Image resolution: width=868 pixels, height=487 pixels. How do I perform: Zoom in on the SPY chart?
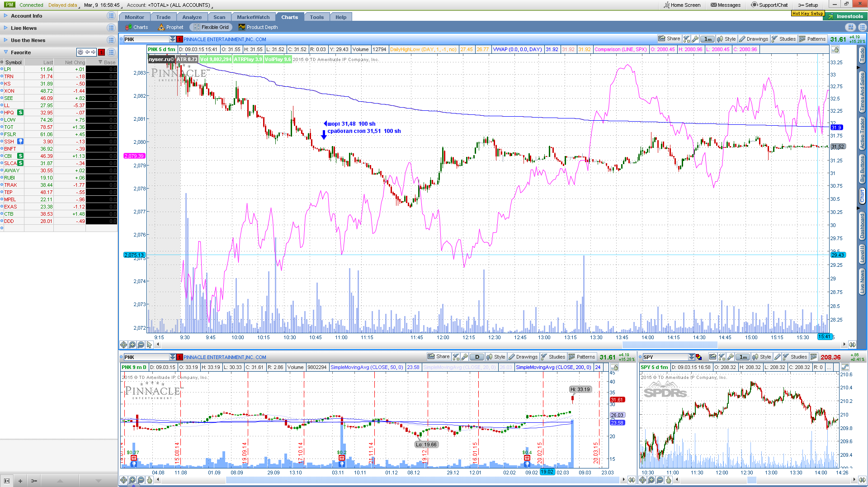tap(651, 480)
